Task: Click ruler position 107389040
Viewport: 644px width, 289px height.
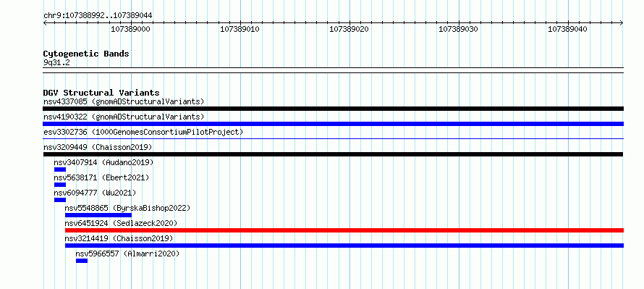Action: (567, 29)
